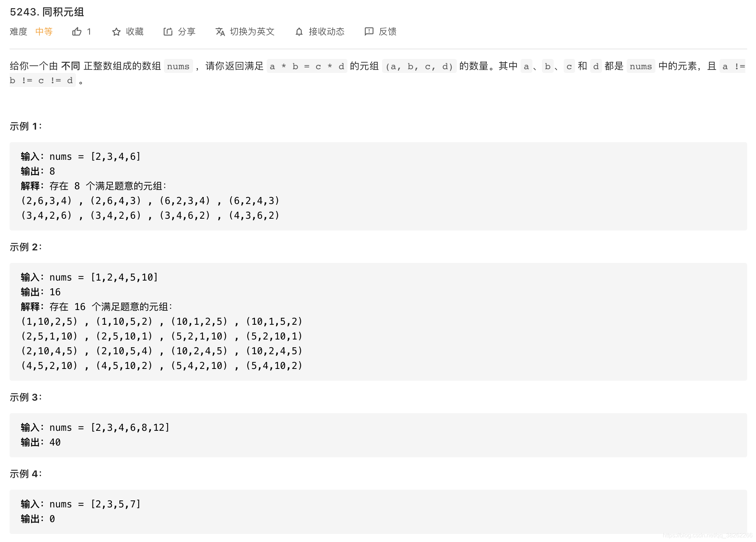Click the 中等 difficulty label
Viewport: 756px width, 542px height.
(x=44, y=32)
